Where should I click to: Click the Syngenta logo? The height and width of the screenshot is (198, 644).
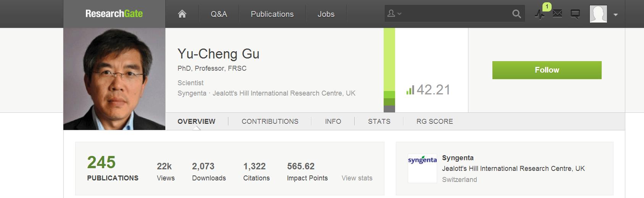coord(422,168)
